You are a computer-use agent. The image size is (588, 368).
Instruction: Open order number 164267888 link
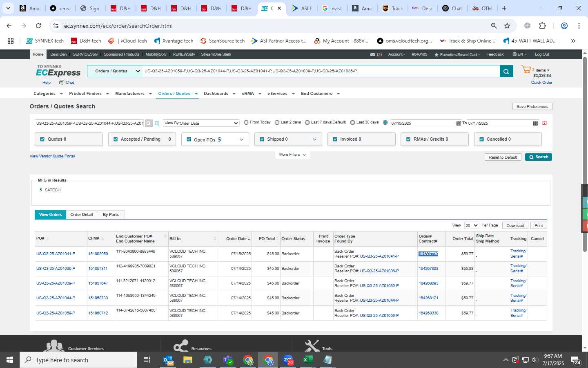point(428,269)
